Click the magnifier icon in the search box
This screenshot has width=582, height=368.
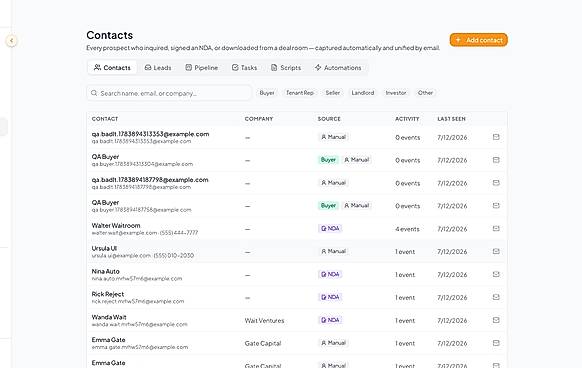click(94, 93)
